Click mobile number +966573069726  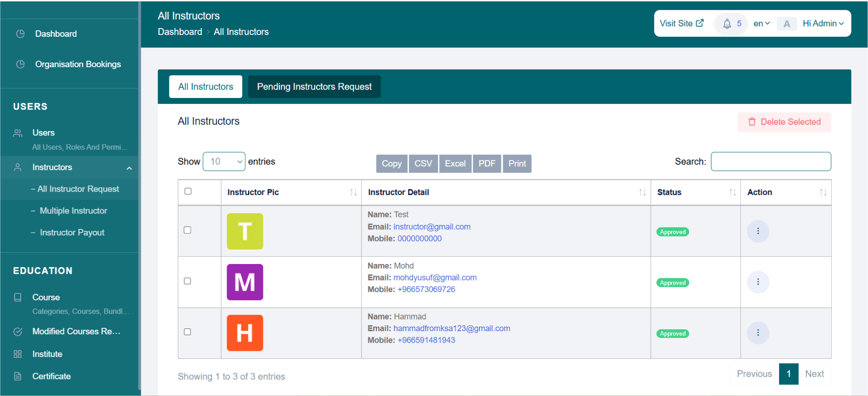pyautogui.click(x=426, y=289)
